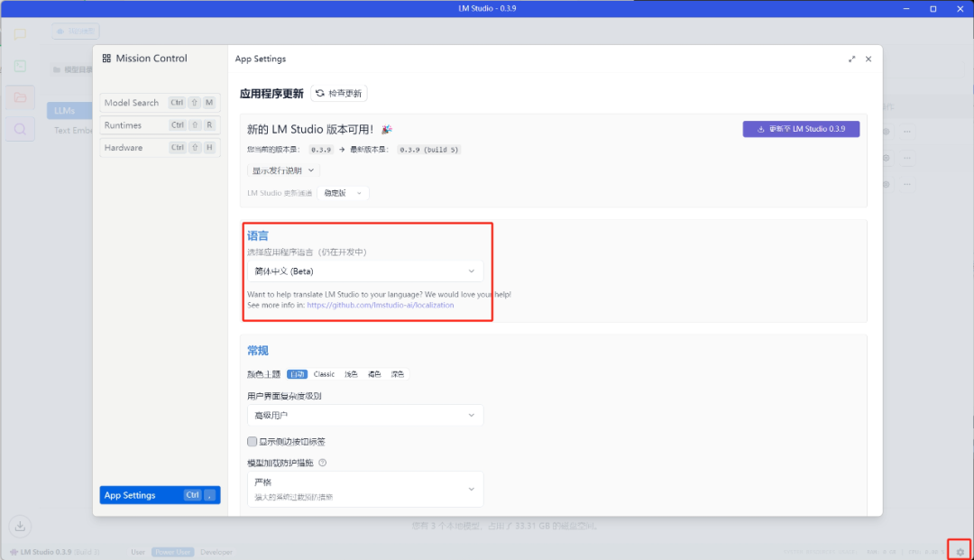Switch to User mode in status bar
Image resolution: width=974 pixels, height=560 pixels.
pos(138,552)
